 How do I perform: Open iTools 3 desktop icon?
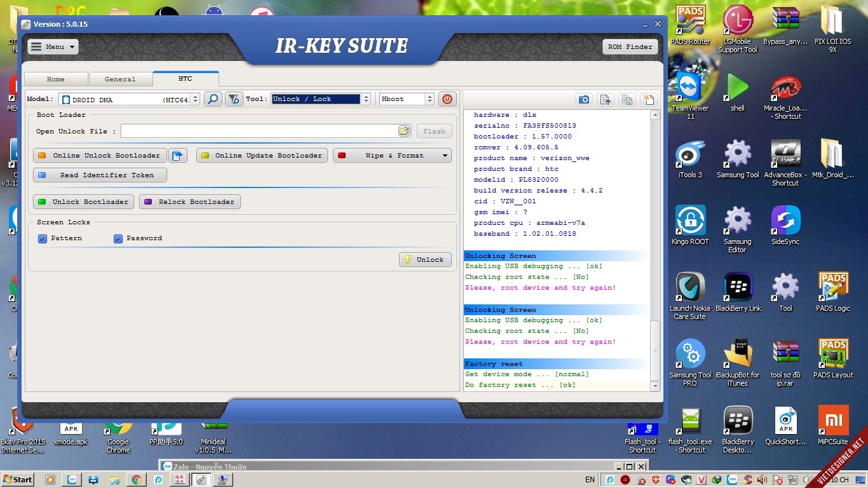[690, 159]
